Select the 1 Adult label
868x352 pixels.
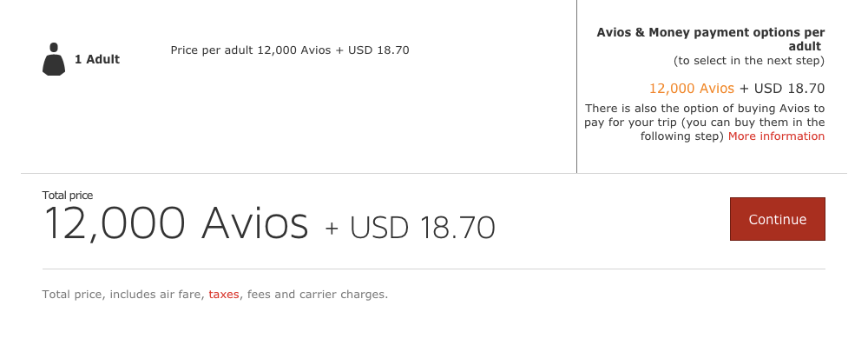tap(97, 59)
